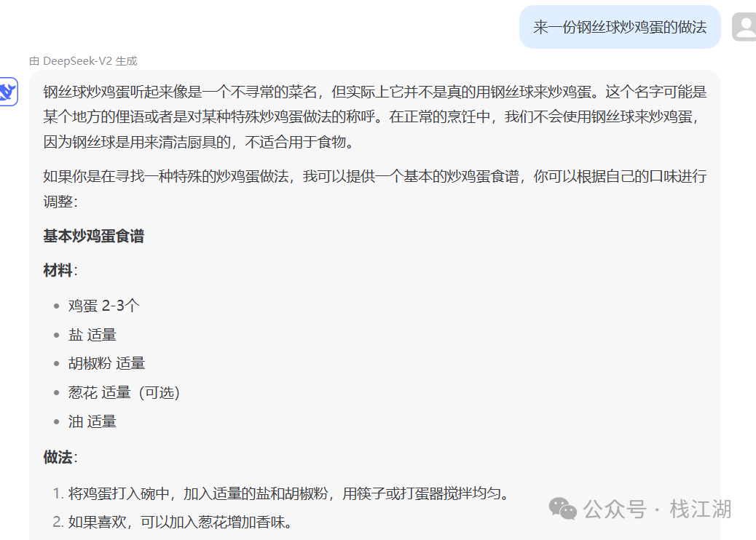
Task: Click the '葱花 适量 (可选)' list item
Action: pos(124,392)
